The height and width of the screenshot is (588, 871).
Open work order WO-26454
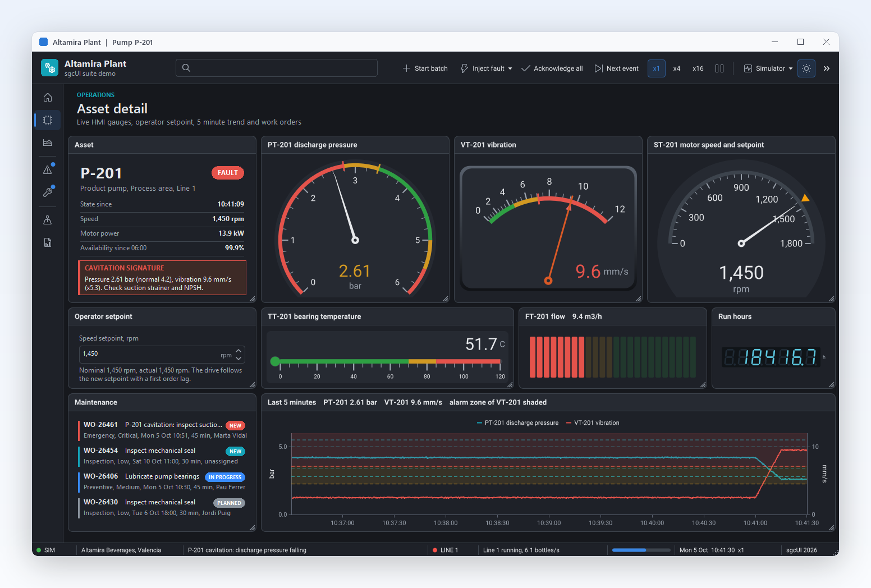[162, 456]
